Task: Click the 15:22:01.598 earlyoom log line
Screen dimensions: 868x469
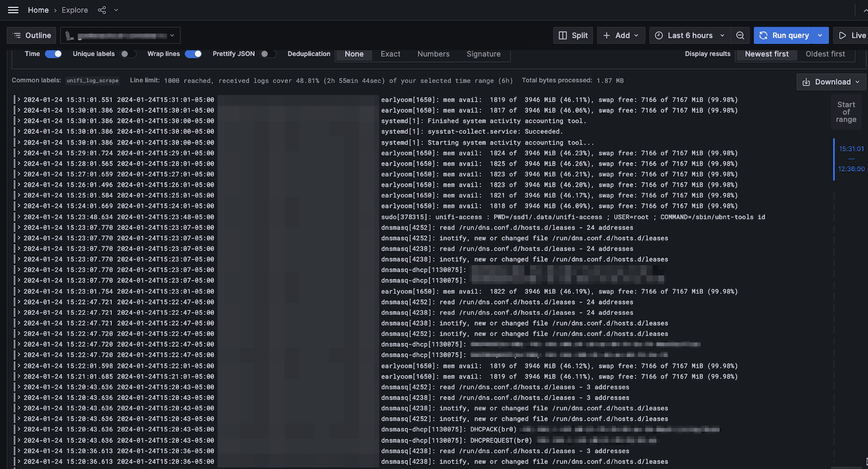Action: pyautogui.click(x=559, y=366)
